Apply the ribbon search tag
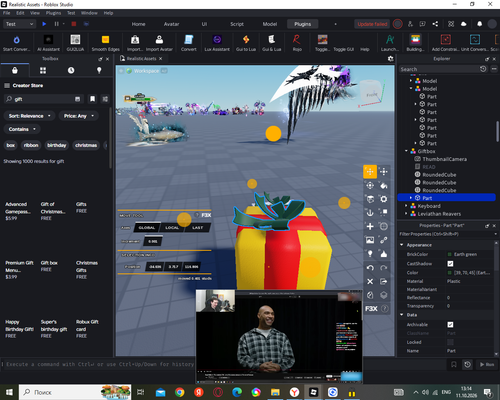The width and height of the screenshot is (500, 400). pyautogui.click(x=31, y=145)
